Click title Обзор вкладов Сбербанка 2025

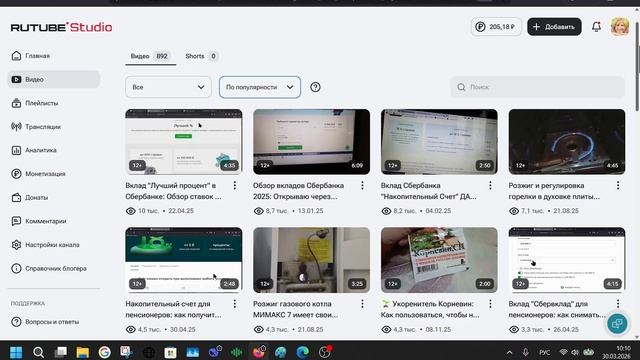click(x=299, y=191)
